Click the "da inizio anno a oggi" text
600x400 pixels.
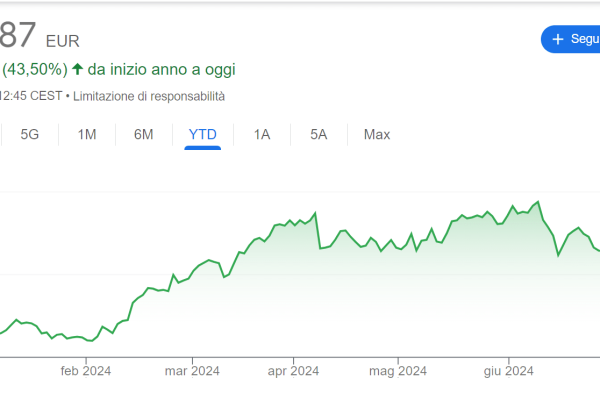click(x=162, y=70)
